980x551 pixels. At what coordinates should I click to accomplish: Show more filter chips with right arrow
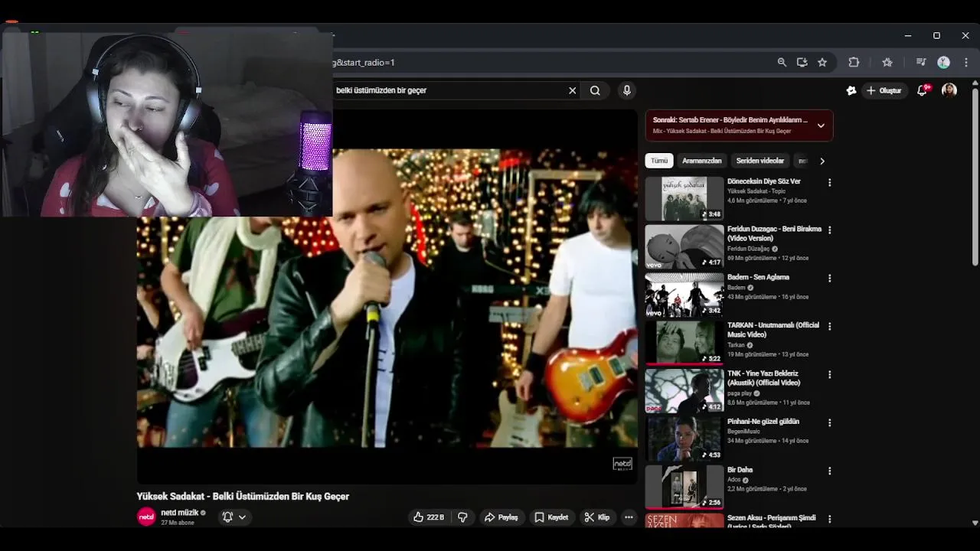822,161
